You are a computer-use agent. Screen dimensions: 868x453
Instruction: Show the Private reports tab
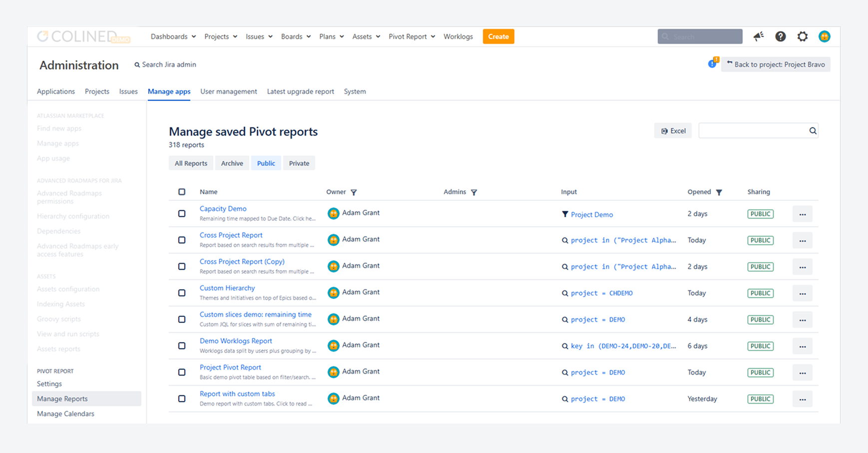(299, 163)
